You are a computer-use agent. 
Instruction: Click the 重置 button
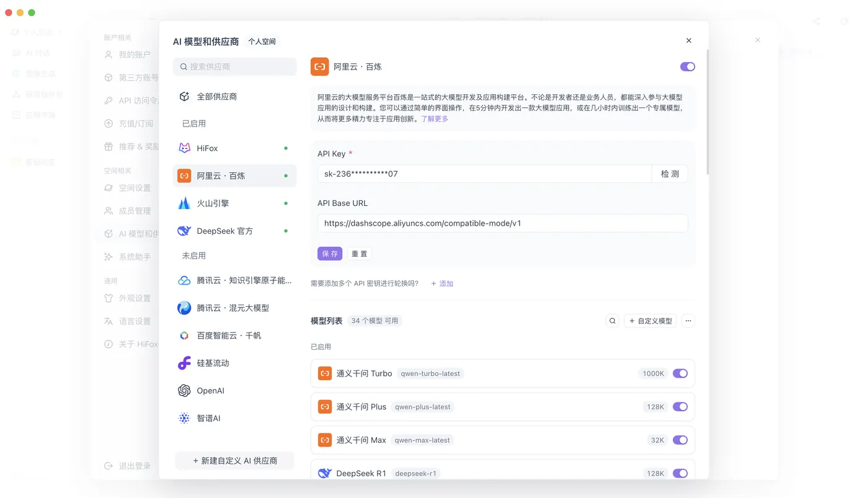click(x=359, y=254)
